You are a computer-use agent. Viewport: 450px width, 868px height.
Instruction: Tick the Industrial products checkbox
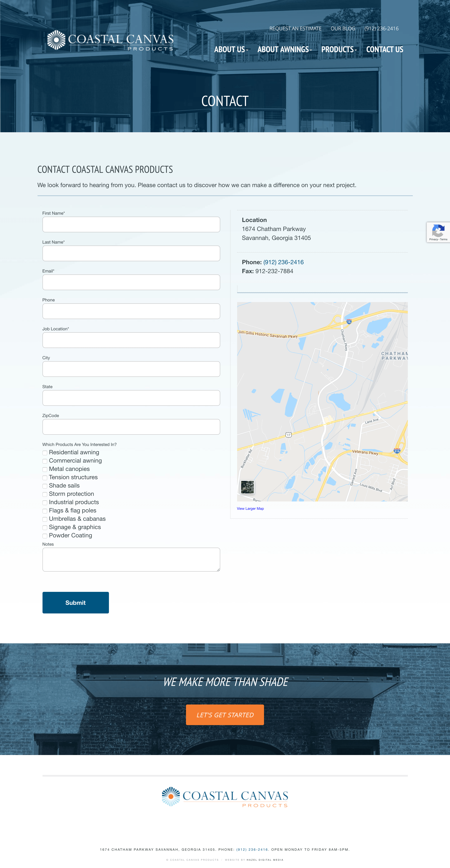click(45, 503)
